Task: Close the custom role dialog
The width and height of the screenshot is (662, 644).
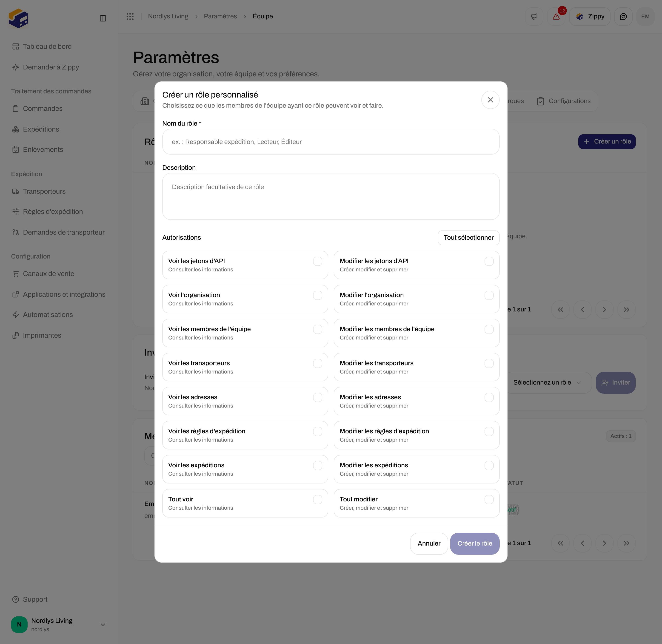Action: pos(490,100)
